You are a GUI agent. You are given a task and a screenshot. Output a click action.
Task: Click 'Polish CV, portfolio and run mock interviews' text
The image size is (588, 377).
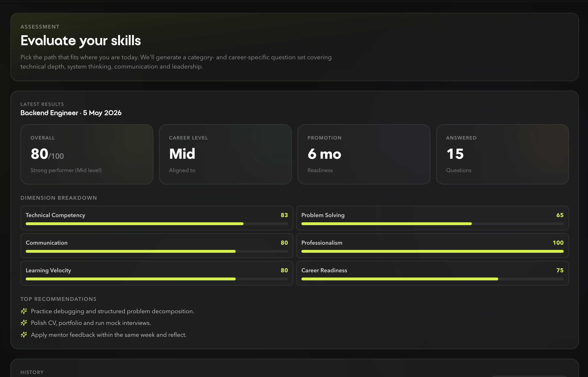pyautogui.click(x=91, y=323)
